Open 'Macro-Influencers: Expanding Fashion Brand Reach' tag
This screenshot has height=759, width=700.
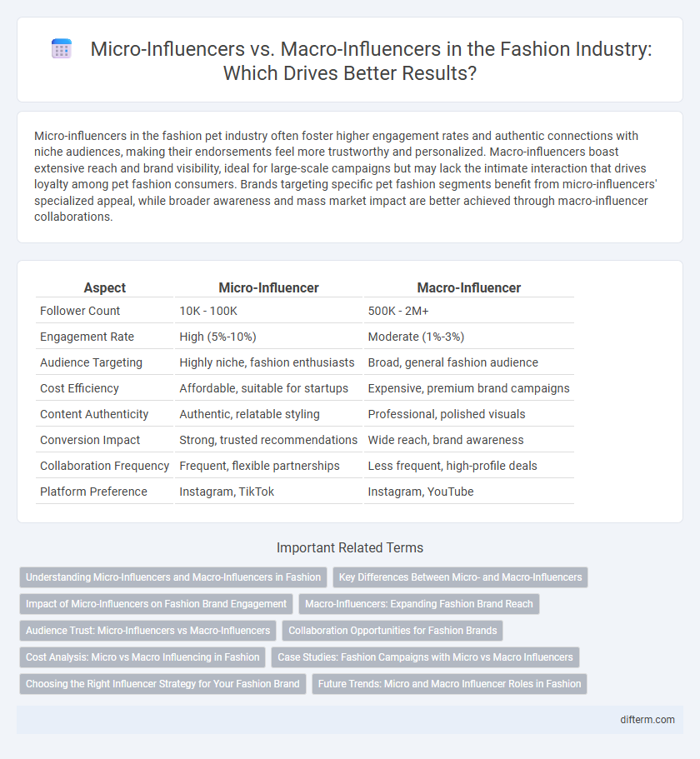[x=419, y=604]
